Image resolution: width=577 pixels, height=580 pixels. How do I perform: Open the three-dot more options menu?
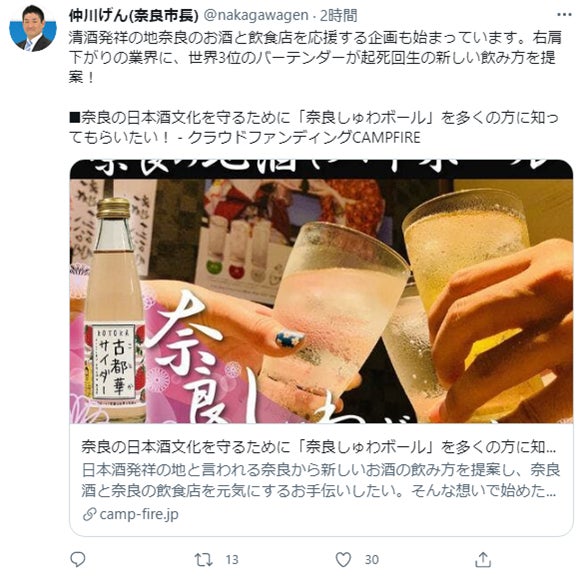[564, 15]
